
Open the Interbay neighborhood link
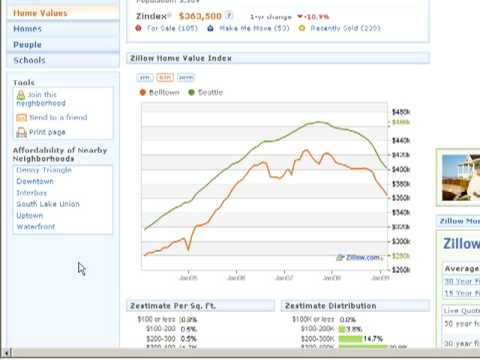32,193
